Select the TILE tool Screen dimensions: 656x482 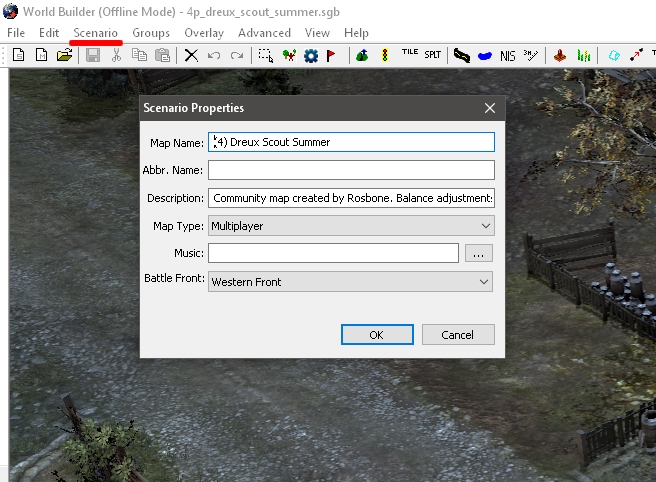tap(410, 52)
